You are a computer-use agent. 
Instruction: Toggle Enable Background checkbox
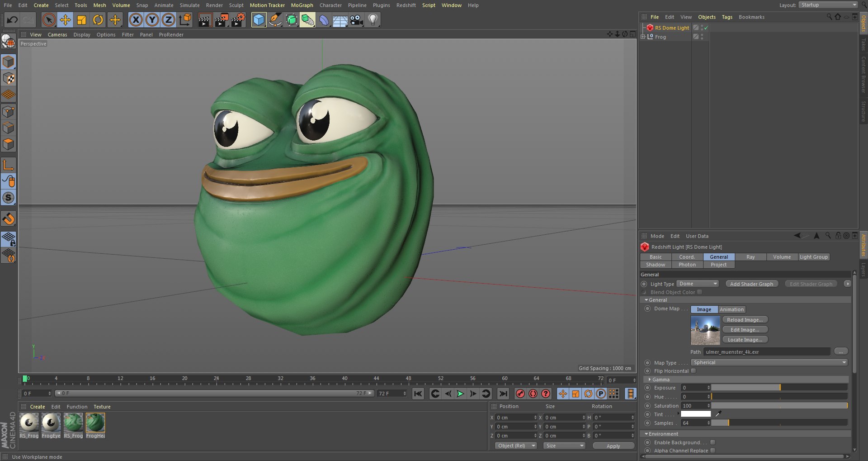[x=713, y=442]
